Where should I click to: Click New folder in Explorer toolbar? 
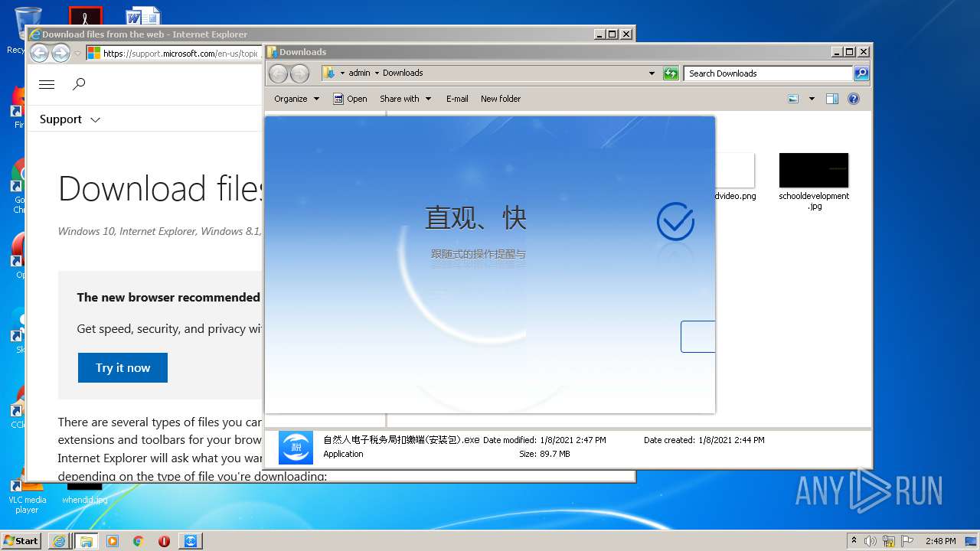501,99
